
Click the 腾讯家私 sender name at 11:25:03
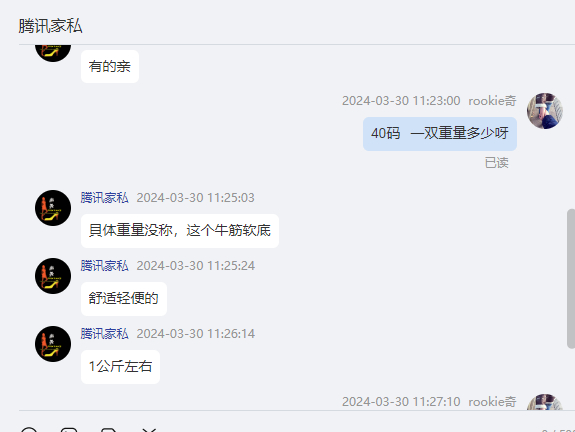(x=105, y=198)
